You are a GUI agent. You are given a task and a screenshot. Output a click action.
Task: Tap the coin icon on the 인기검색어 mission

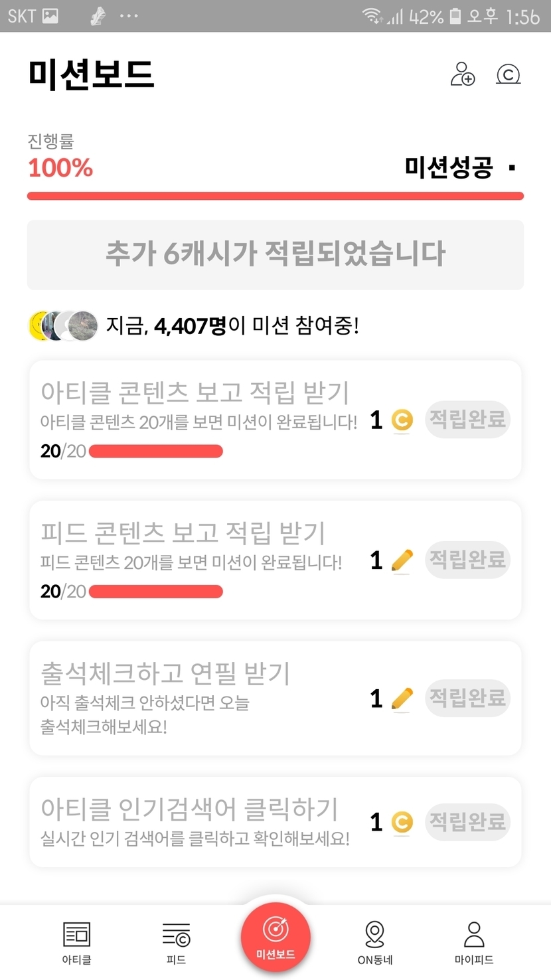click(402, 823)
